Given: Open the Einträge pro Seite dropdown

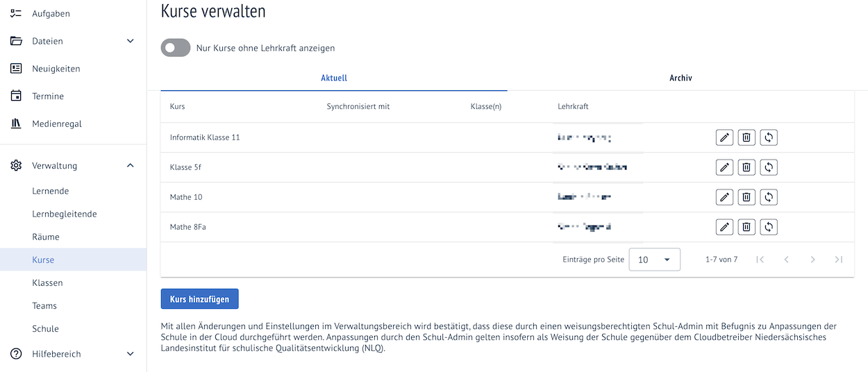Looking at the screenshot, I should tap(655, 260).
